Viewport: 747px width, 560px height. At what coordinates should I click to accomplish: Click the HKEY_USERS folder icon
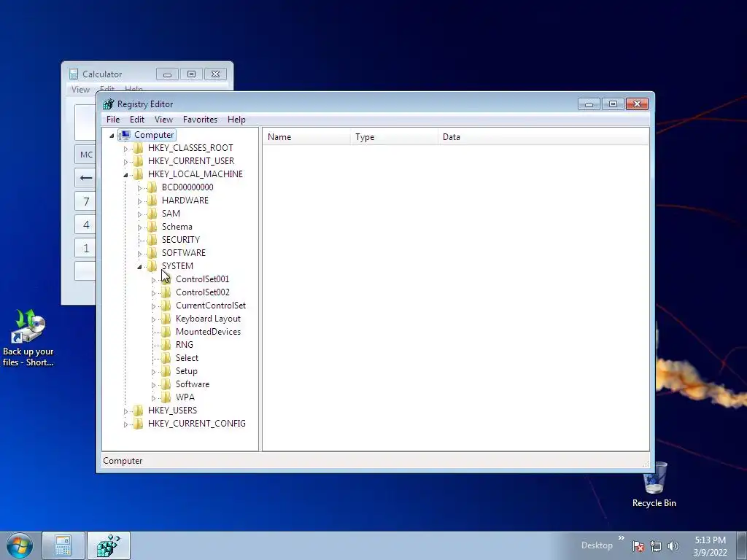[138, 411]
